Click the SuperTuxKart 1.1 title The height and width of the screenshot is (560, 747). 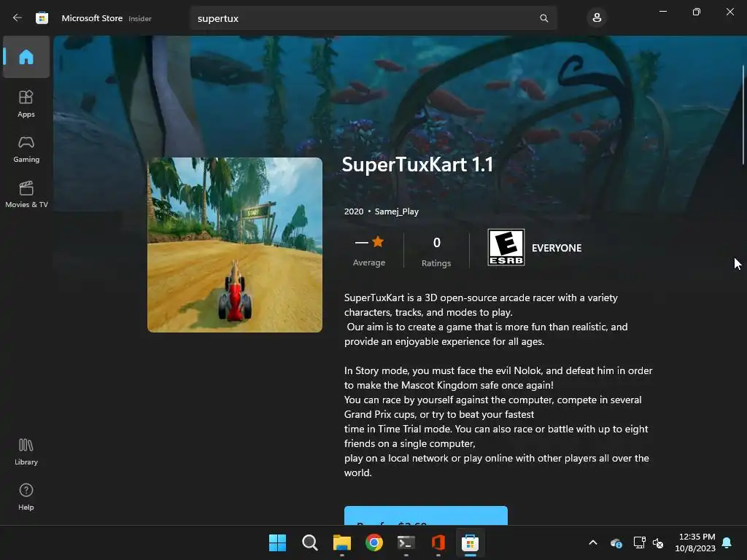(417, 165)
